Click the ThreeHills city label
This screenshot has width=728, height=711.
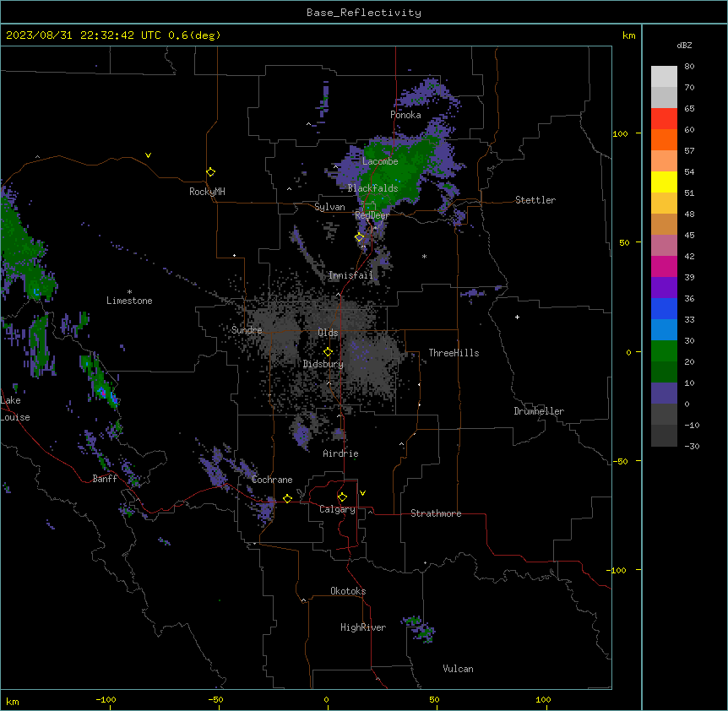[x=454, y=353]
